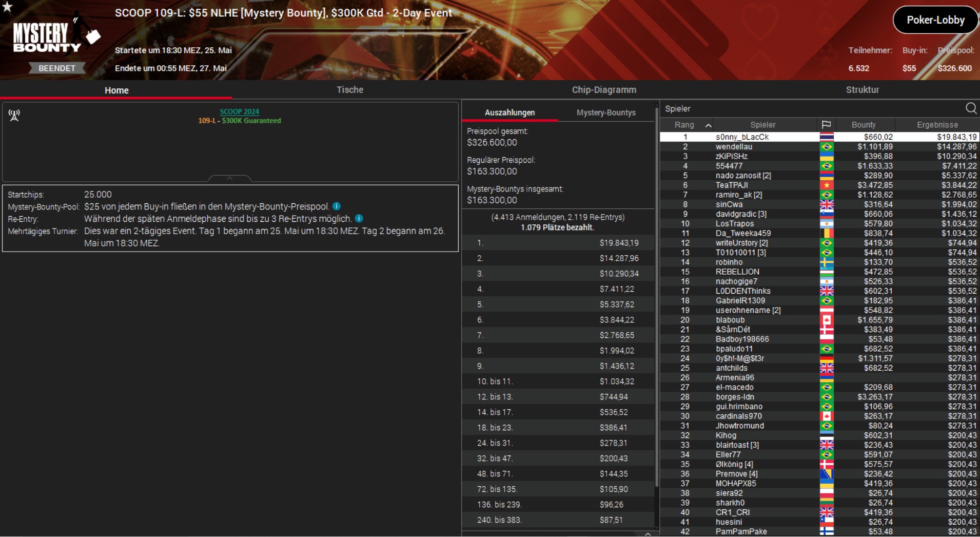Switch to the Tische tab
This screenshot has width=980, height=537.
[x=349, y=90]
